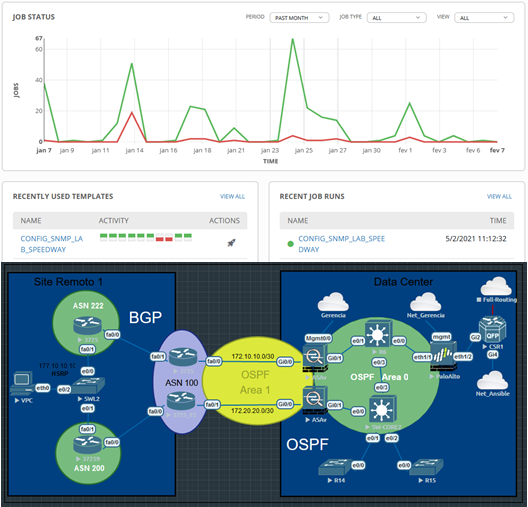Viewport: 528px width, 507px height.
Task: Select the R15 switch node
Action: click(426, 467)
